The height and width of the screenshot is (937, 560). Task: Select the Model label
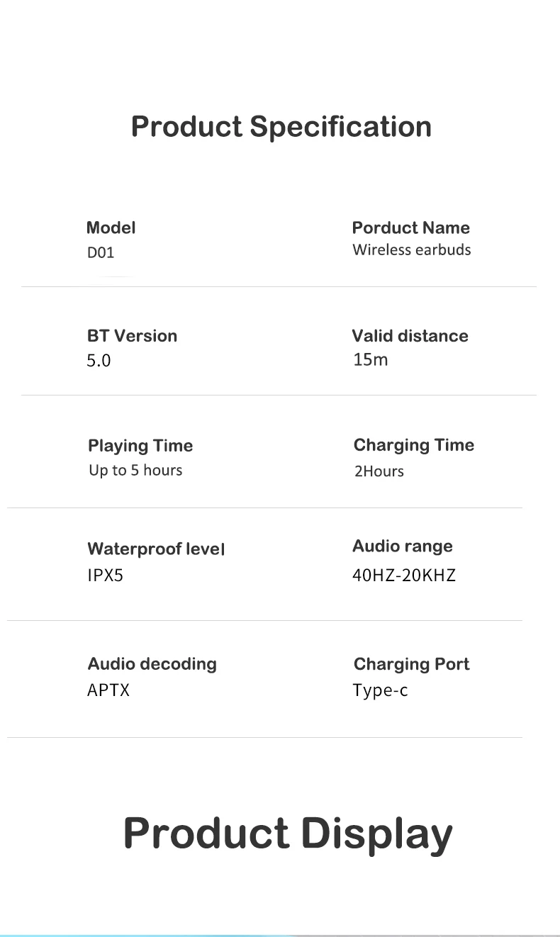click(111, 228)
